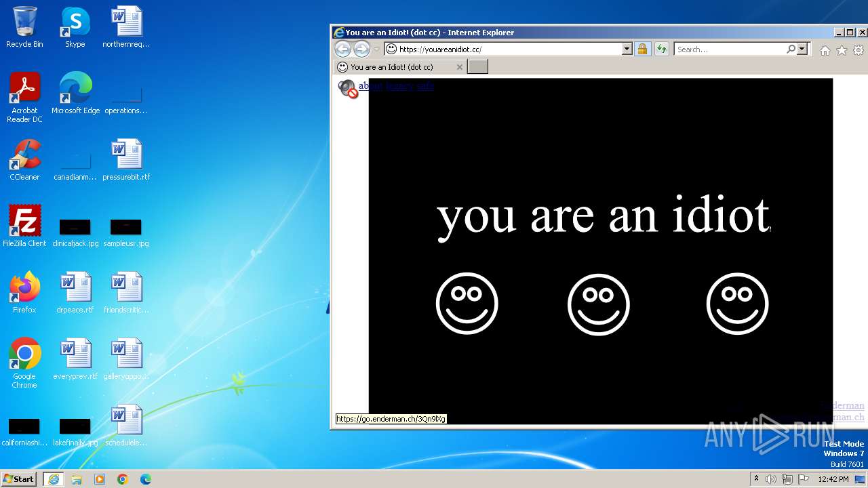Click the youareanidiot.cc address bar

click(x=509, y=49)
